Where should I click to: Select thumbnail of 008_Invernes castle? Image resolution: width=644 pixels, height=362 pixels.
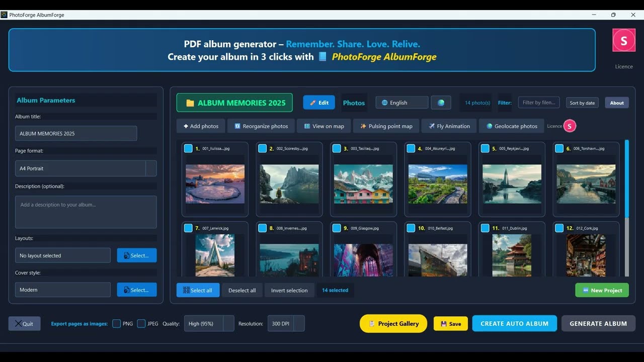tap(289, 260)
